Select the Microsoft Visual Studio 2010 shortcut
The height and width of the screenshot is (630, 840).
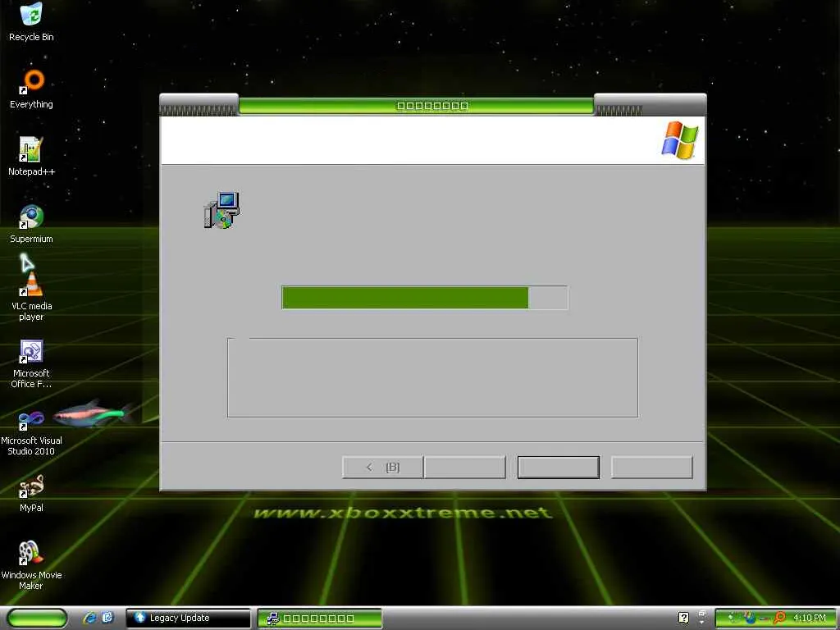pyautogui.click(x=31, y=431)
